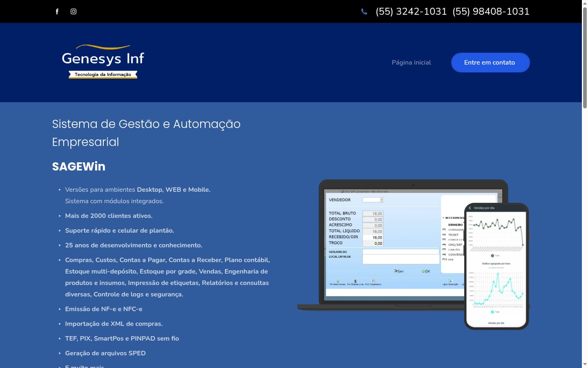588x368 pixels.
Task: Click the phone handset icon
Action: pyautogui.click(x=364, y=11)
